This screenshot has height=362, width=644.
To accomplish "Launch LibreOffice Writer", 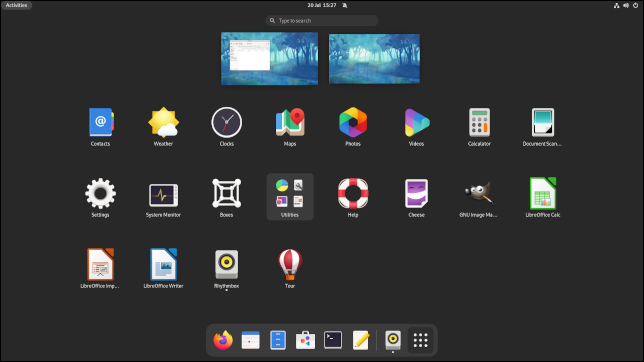I will tap(163, 269).
